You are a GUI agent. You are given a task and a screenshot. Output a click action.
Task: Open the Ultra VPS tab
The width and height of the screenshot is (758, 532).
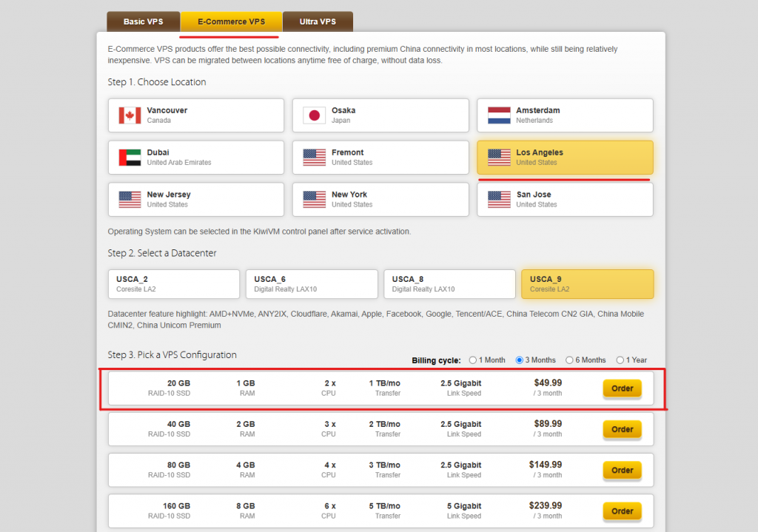(x=318, y=21)
